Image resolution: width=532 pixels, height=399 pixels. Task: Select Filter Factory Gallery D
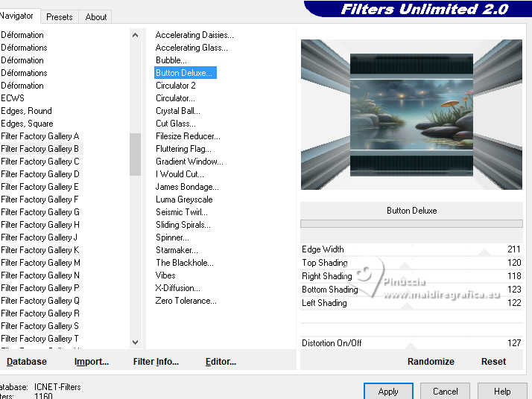click(40, 174)
